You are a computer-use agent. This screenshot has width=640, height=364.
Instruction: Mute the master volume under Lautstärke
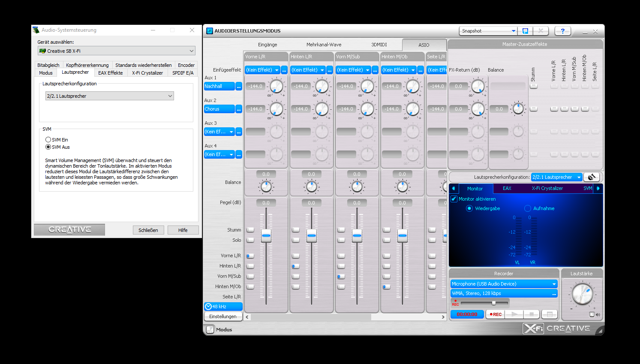592,315
